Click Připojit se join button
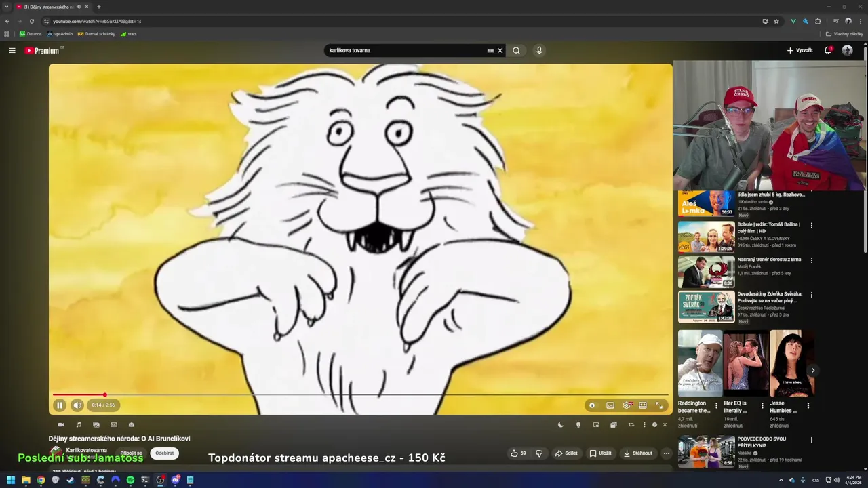 click(132, 453)
